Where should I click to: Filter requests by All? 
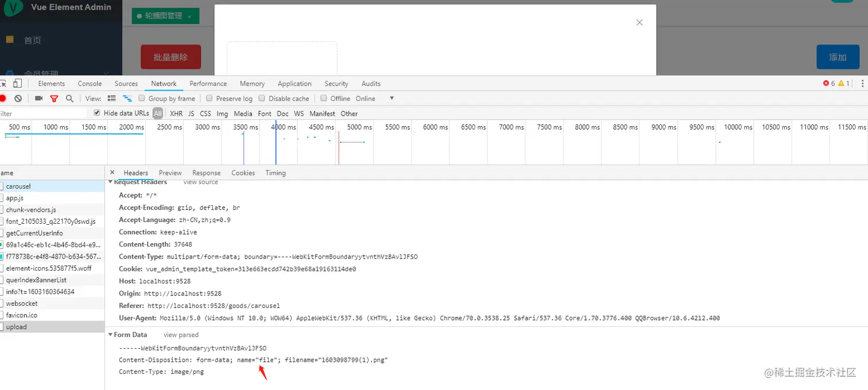tap(158, 114)
